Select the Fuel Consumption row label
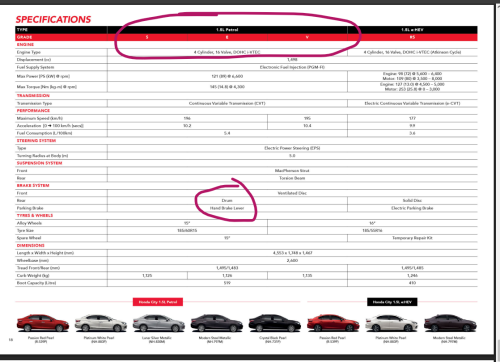The width and height of the screenshot is (500, 362). pos(44,133)
